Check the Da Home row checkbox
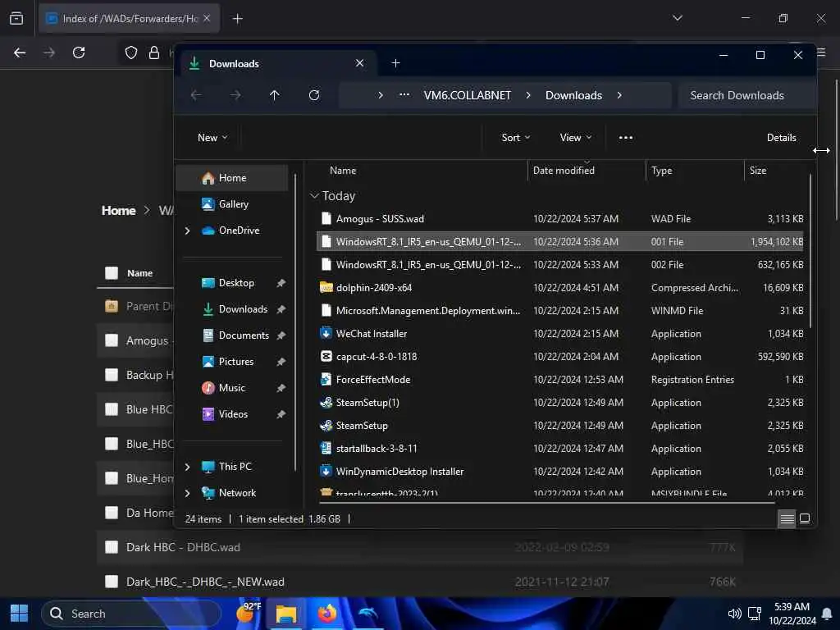 (112, 513)
